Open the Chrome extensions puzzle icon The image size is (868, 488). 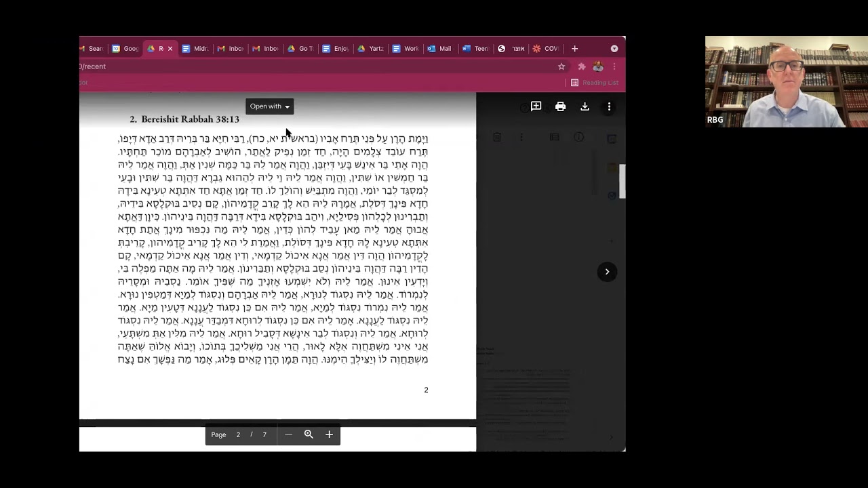[581, 66]
